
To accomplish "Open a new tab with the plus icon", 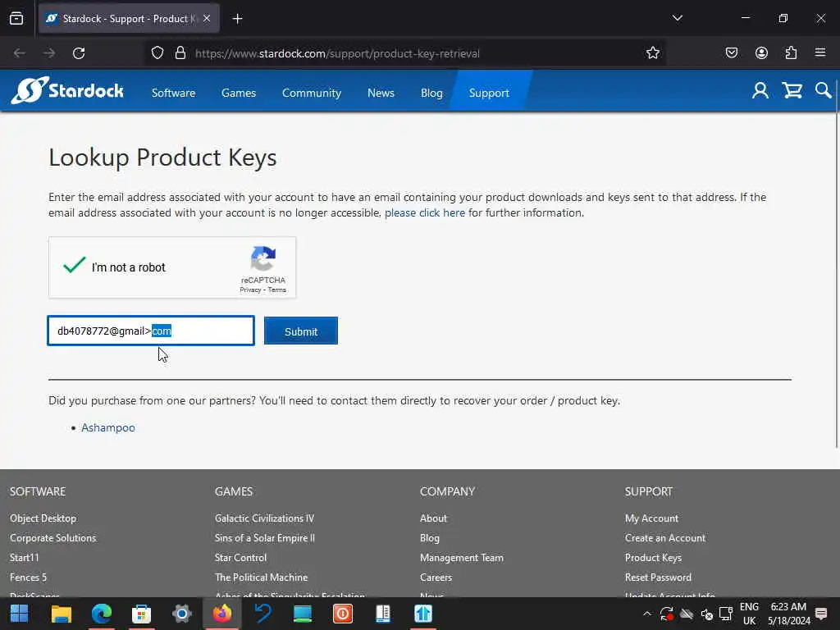I will coord(237,19).
